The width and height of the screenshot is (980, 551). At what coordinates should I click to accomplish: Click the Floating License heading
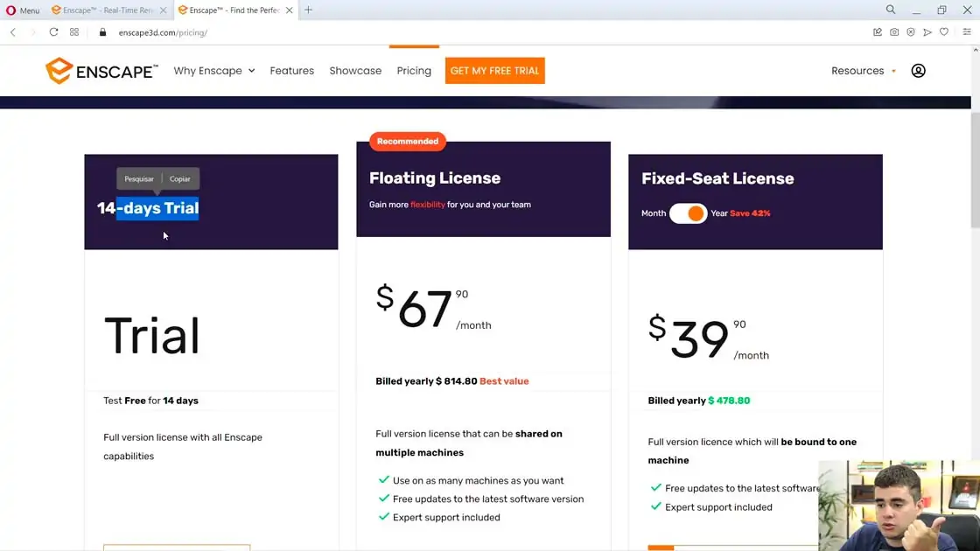[x=435, y=178]
